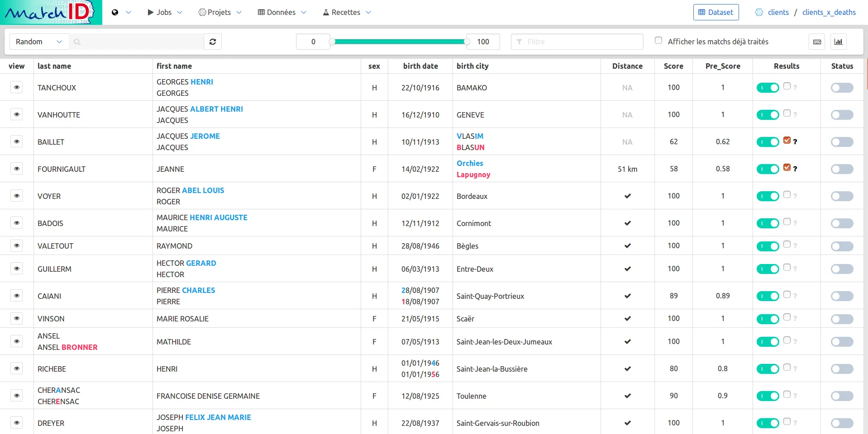Image resolution: width=868 pixels, height=434 pixels.
Task: Toggle the Results switch on the BAILLET row
Action: (768, 142)
